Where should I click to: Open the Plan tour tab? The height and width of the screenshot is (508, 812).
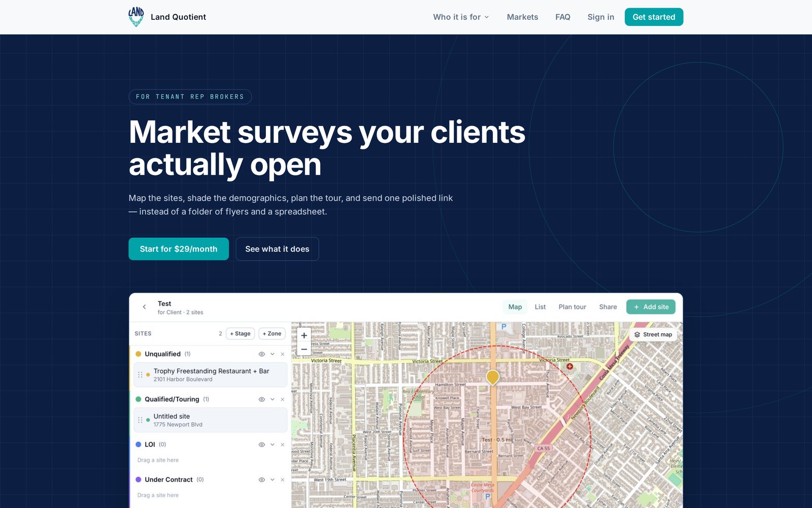pyautogui.click(x=572, y=307)
